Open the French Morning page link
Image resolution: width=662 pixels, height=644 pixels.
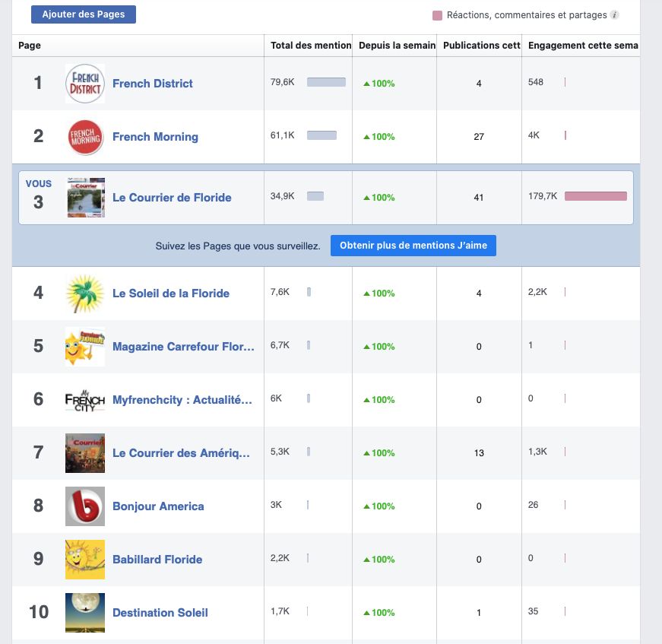[x=155, y=137]
